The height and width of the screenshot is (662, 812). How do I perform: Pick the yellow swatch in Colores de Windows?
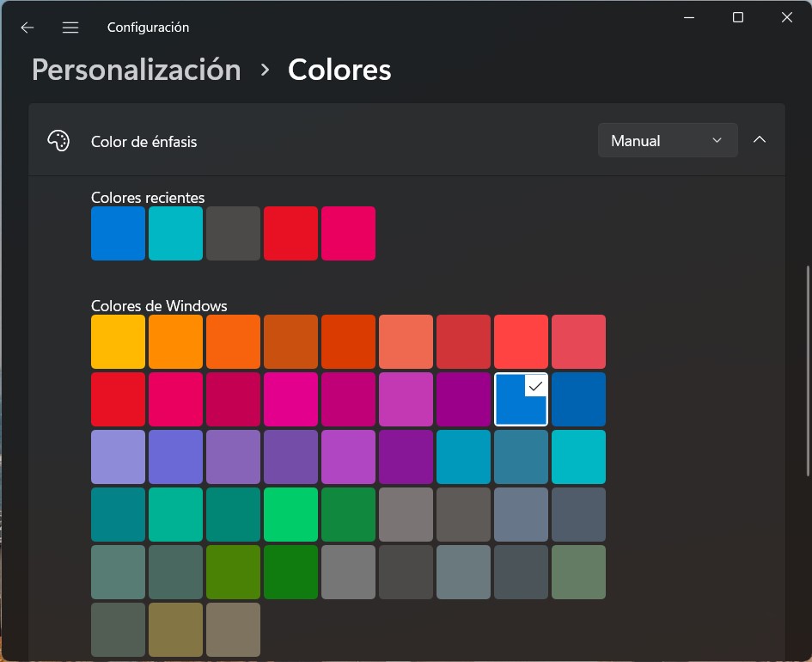pyautogui.click(x=118, y=341)
